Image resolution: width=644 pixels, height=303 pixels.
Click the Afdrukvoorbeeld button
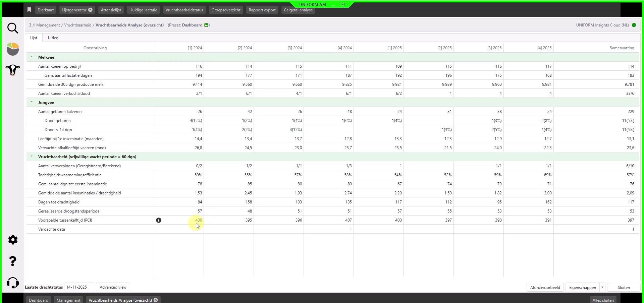545,287
